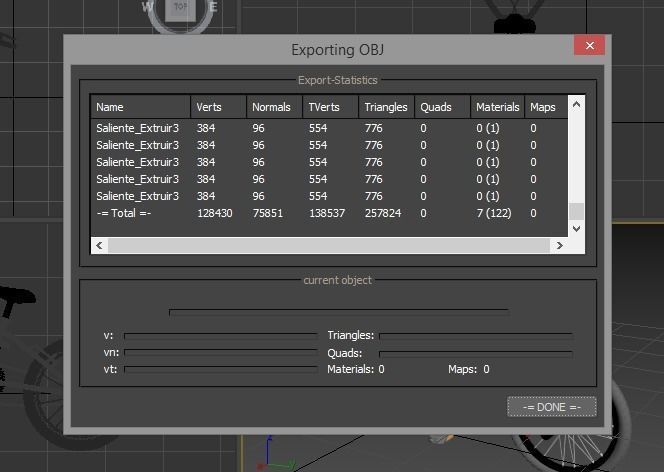This screenshot has height=472, width=664.
Task: Click the Verts column header
Action: 219,107
